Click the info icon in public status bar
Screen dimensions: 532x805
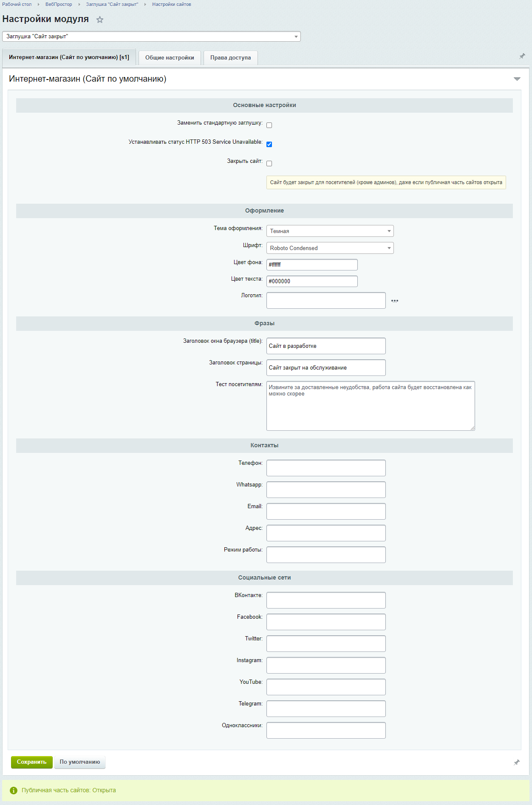point(14,790)
